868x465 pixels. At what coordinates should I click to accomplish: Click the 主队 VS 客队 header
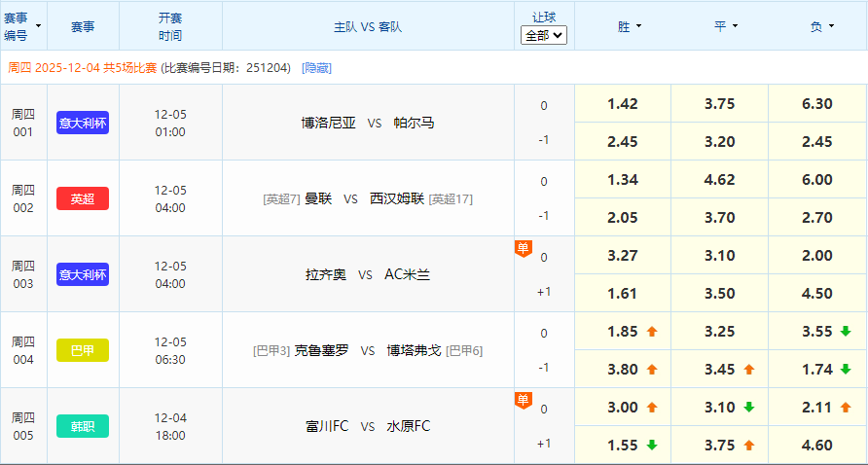[368, 26]
